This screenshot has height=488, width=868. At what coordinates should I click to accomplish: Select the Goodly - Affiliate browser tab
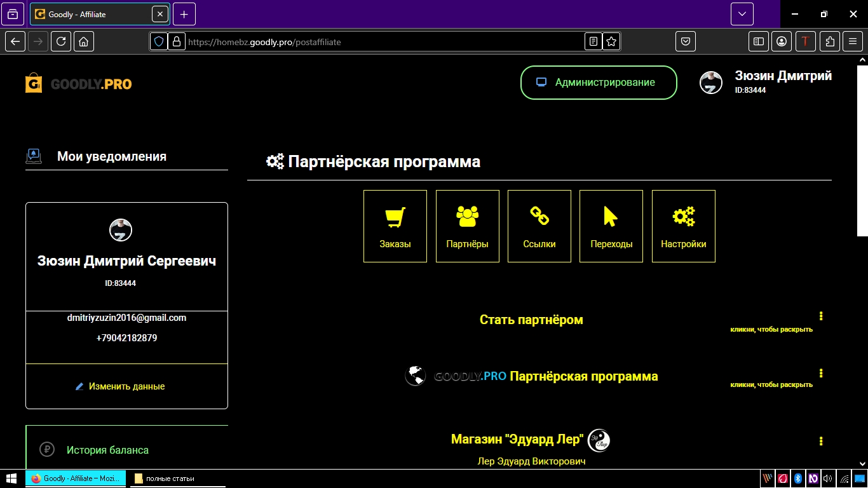pyautogui.click(x=100, y=14)
